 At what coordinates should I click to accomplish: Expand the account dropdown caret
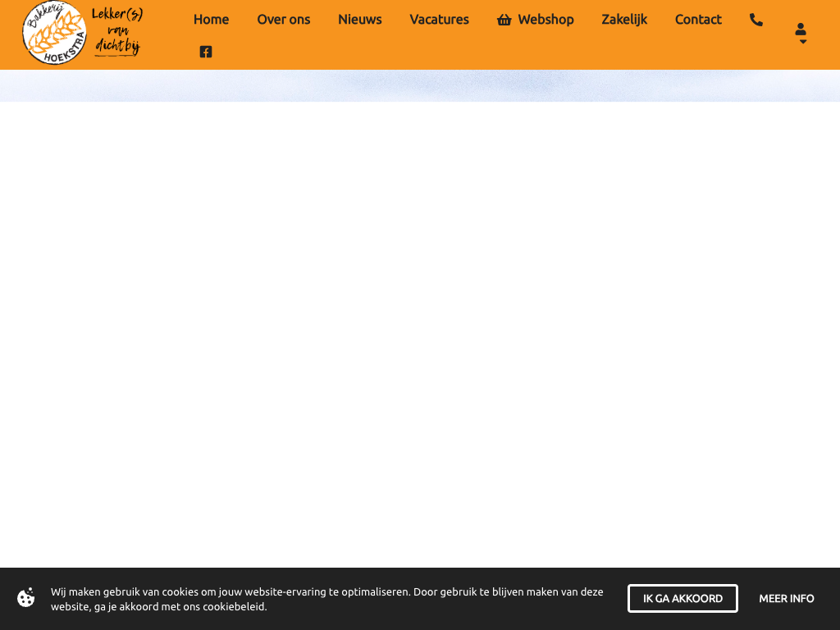802,42
